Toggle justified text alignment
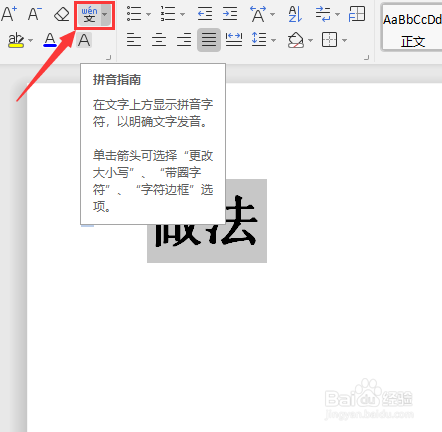This screenshot has height=432, width=442. [209, 40]
